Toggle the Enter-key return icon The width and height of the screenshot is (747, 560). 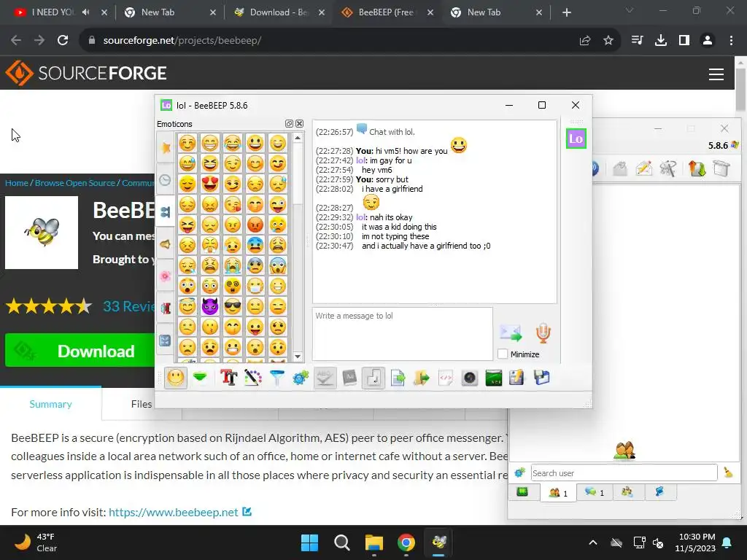click(373, 378)
